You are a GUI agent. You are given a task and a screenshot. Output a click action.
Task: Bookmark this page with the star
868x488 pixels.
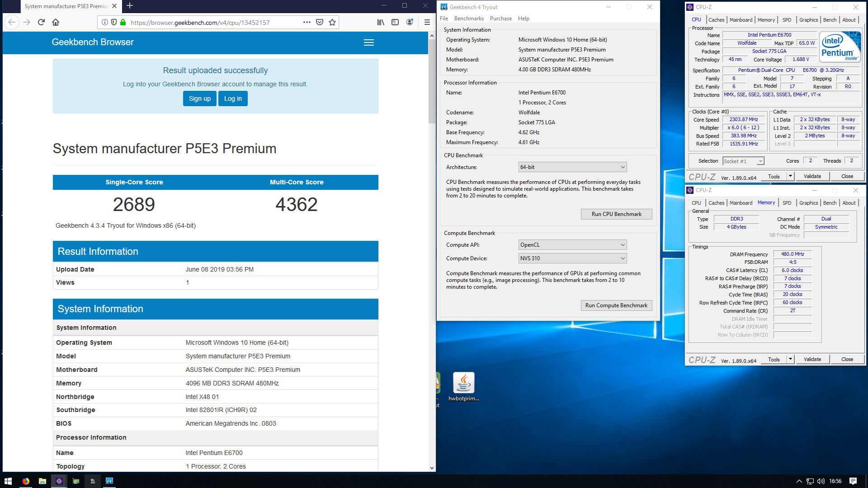[x=332, y=22]
